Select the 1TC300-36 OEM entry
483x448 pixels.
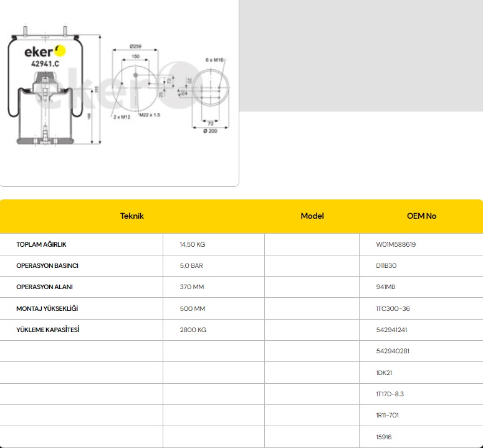[393, 308]
